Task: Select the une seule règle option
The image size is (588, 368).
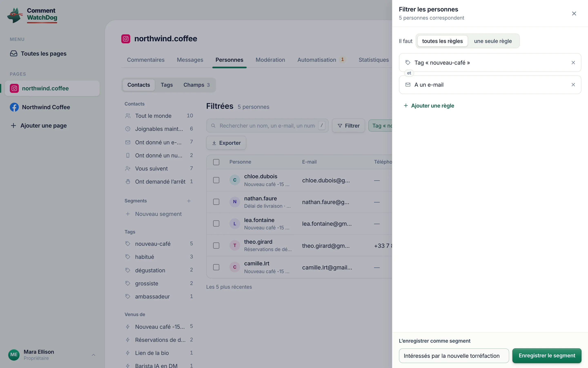Action: [x=493, y=41]
